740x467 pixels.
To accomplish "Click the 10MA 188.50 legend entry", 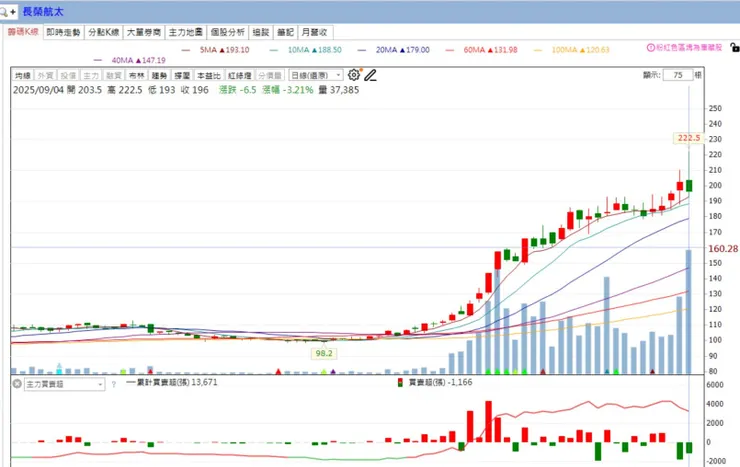I will [x=305, y=50].
